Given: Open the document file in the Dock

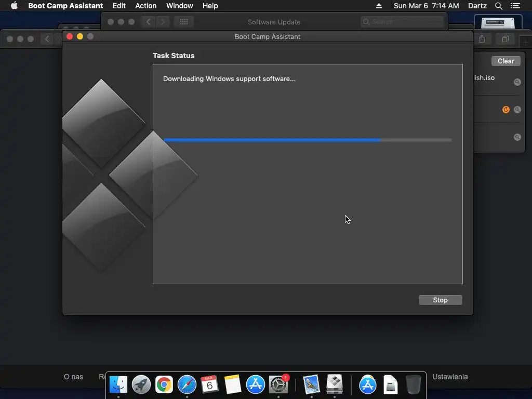Looking at the screenshot, I should [x=390, y=384].
